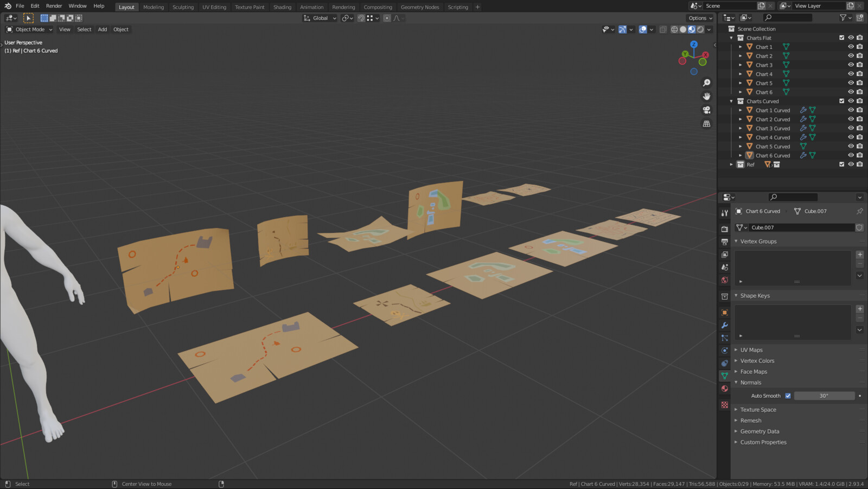The width and height of the screenshot is (868, 489).
Task: Switch to the UV Editing workspace tab
Action: pos(214,7)
